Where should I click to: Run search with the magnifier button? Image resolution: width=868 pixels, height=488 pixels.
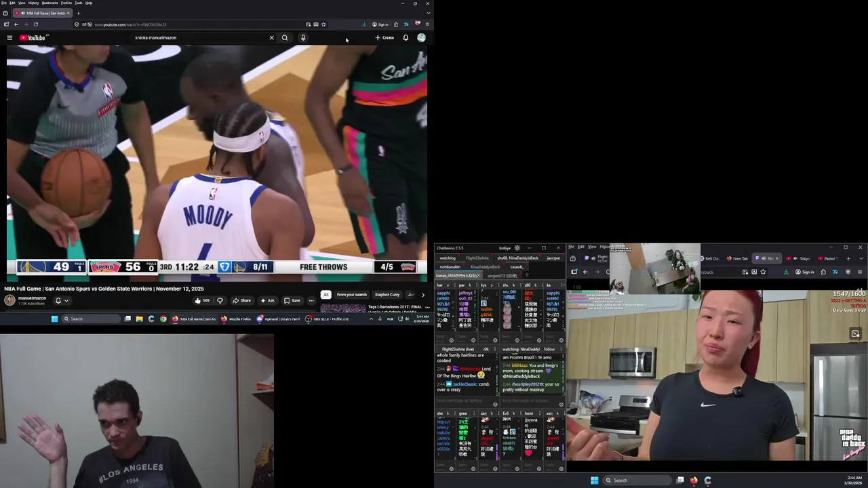pyautogui.click(x=285, y=38)
